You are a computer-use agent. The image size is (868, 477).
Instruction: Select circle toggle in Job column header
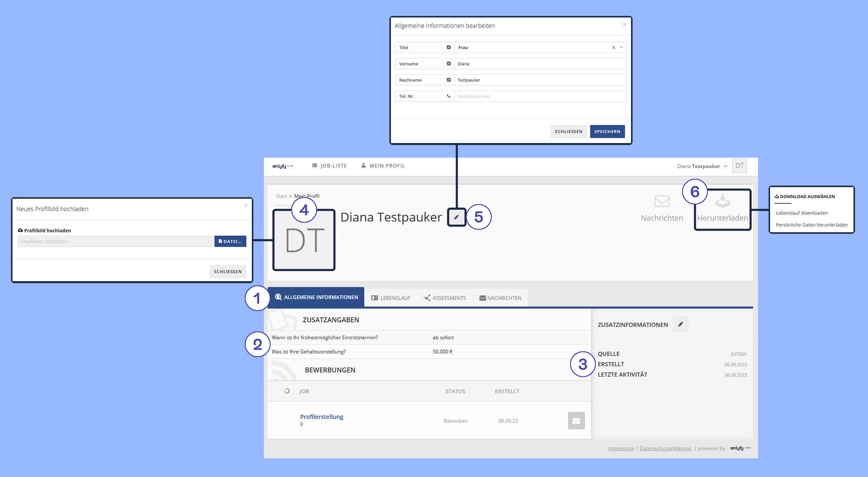tap(287, 391)
